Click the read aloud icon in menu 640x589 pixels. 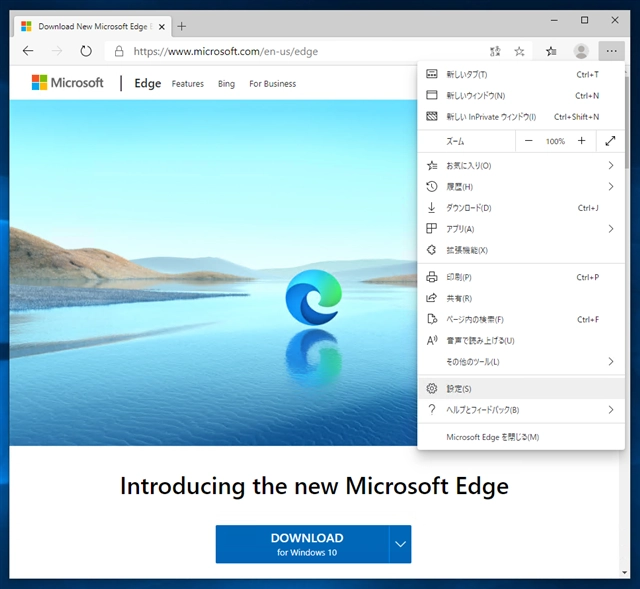(431, 340)
